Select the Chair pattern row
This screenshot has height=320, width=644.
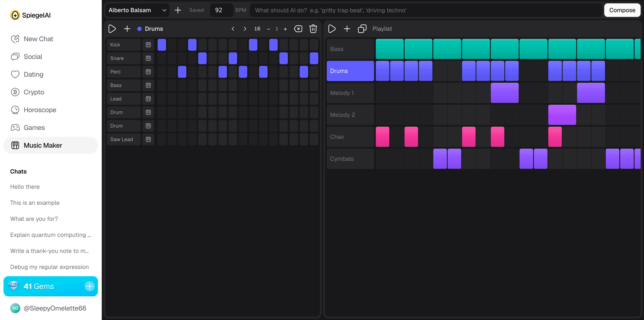[350, 137]
